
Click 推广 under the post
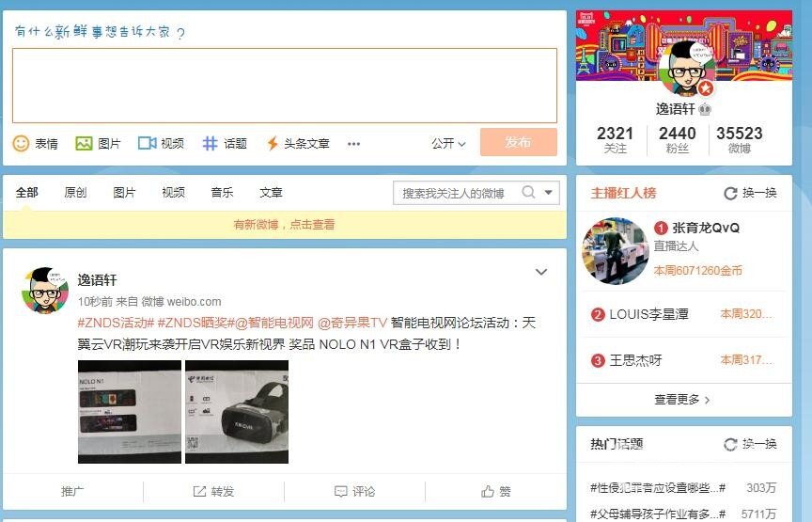tap(72, 491)
